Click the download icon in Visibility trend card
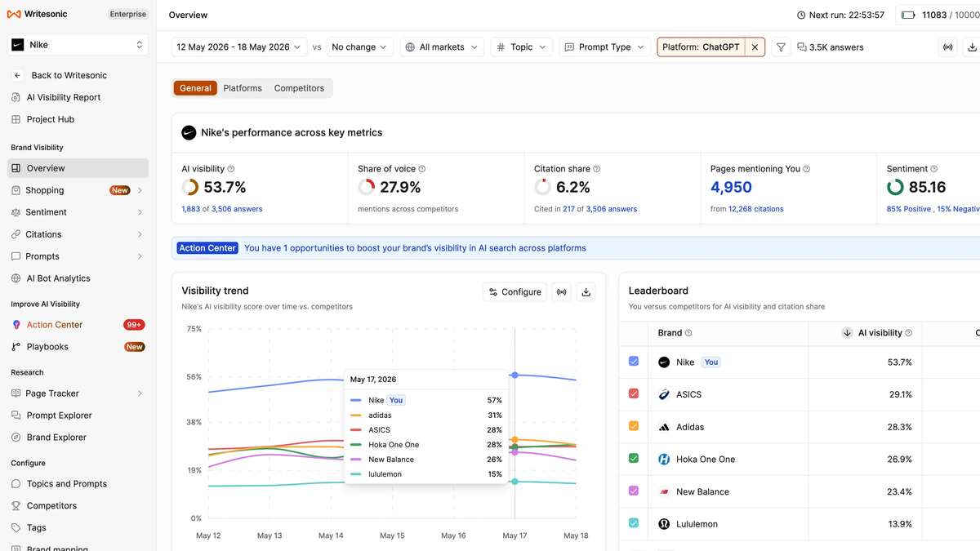 click(x=586, y=291)
